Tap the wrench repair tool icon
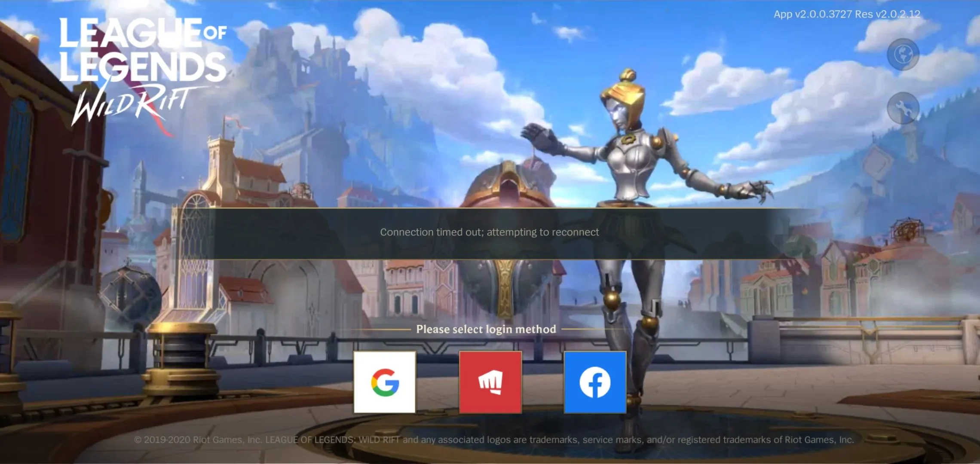The width and height of the screenshot is (980, 464). [903, 108]
